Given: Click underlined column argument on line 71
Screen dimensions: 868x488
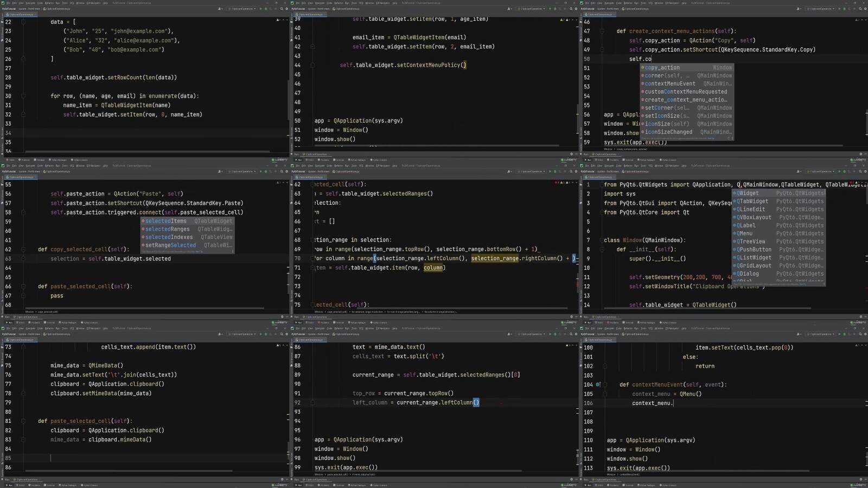Looking at the screenshot, I should 433,268.
